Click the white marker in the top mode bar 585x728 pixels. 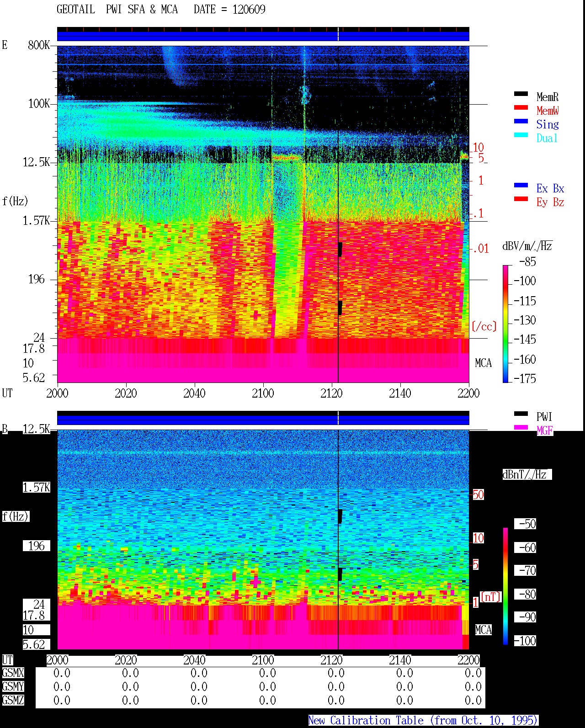[x=338, y=34]
